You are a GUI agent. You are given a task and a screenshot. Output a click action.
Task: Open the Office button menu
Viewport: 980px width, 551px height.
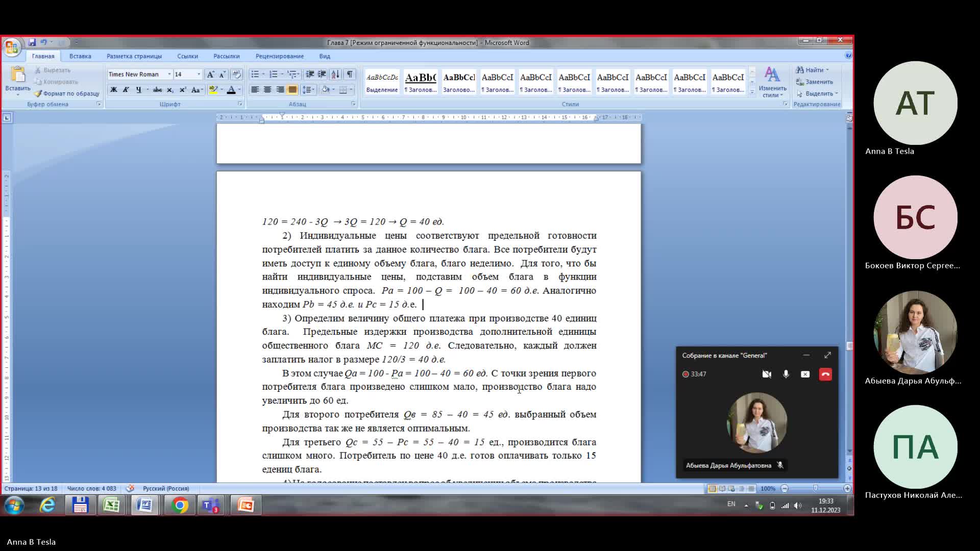[11, 47]
